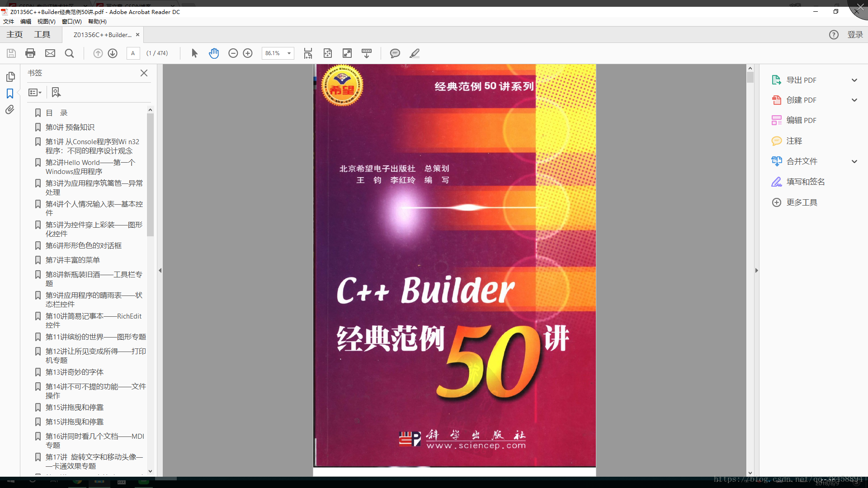Enter full screen mode icon
Screen dimensions: 868x488
[347, 53]
